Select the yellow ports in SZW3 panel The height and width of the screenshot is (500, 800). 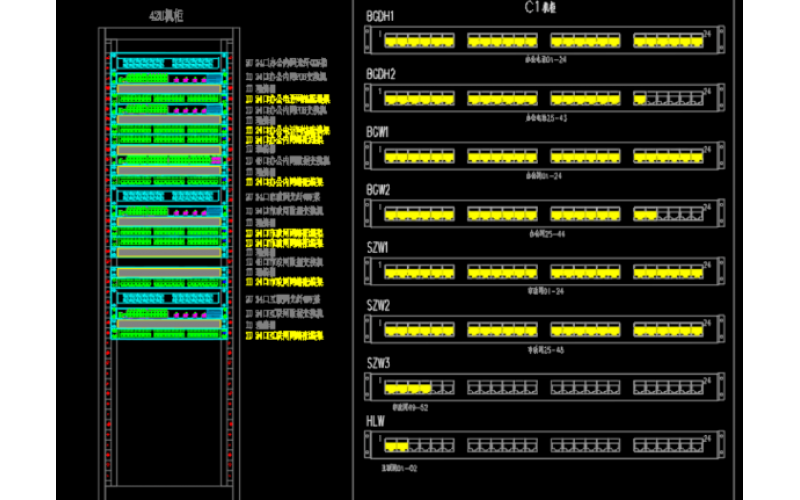coord(407,386)
